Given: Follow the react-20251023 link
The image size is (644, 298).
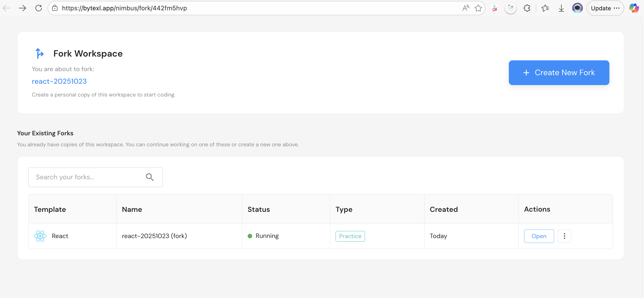Looking at the screenshot, I should [x=59, y=81].
